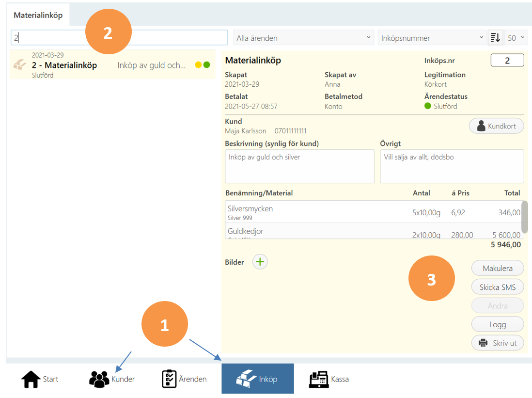The width and height of the screenshot is (532, 398).
Task: Click the yellow status dot in the list row
Action: click(199, 64)
